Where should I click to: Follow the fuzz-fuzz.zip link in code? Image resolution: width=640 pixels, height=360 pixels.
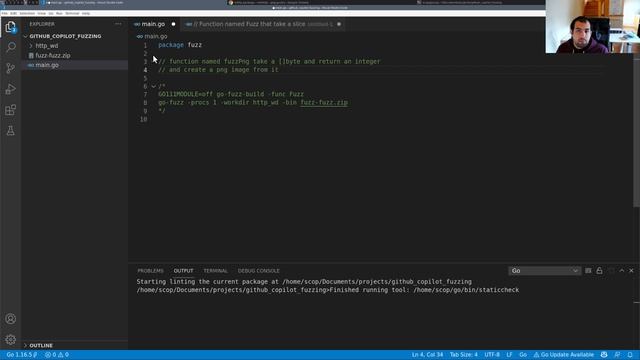pos(324,102)
